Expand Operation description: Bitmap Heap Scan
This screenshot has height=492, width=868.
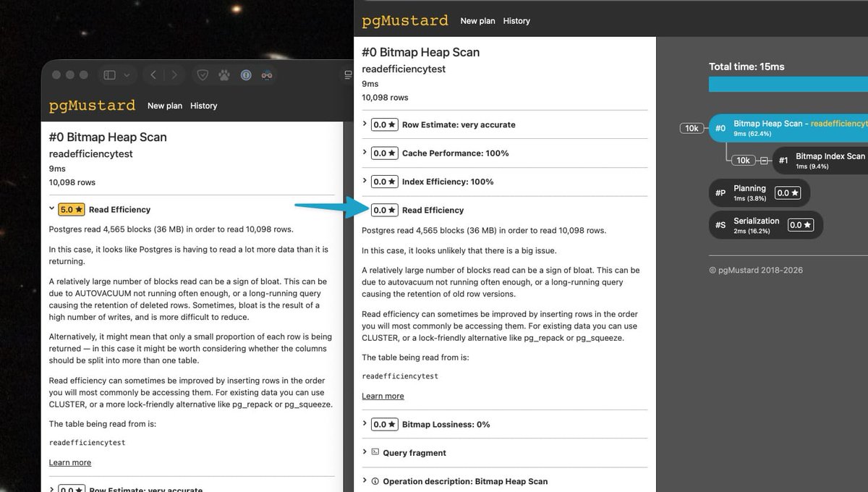click(504, 481)
